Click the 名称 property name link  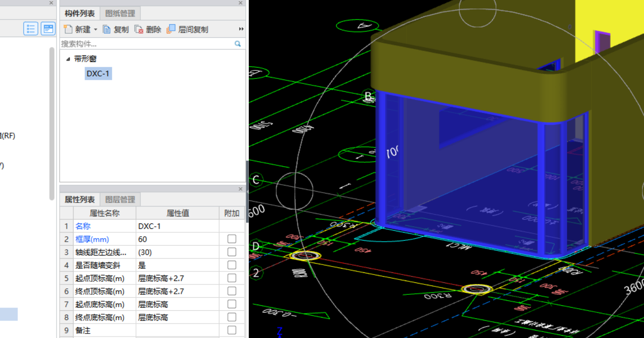83,226
